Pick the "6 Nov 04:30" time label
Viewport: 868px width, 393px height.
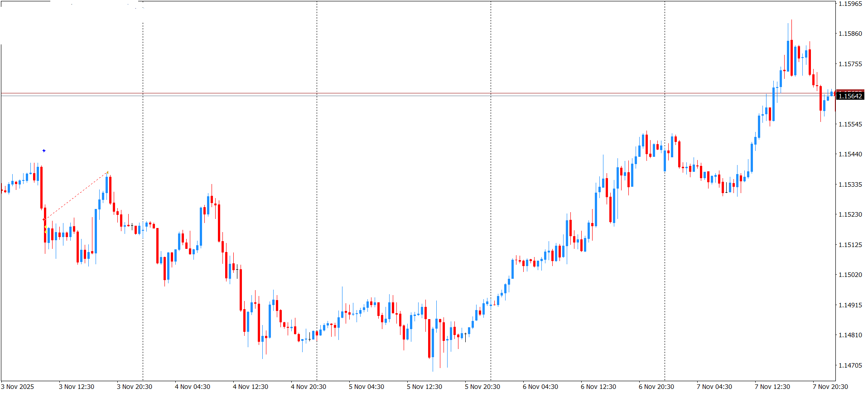click(x=540, y=387)
